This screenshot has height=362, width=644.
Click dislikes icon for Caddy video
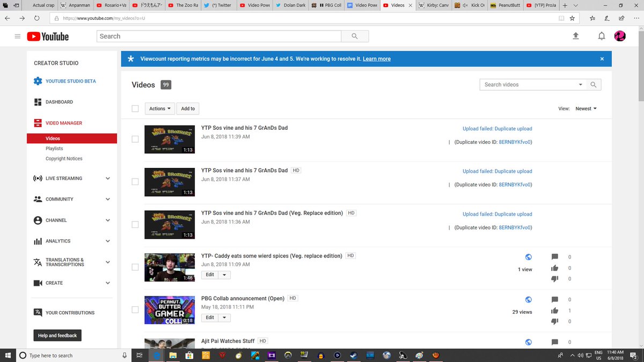pos(555,279)
